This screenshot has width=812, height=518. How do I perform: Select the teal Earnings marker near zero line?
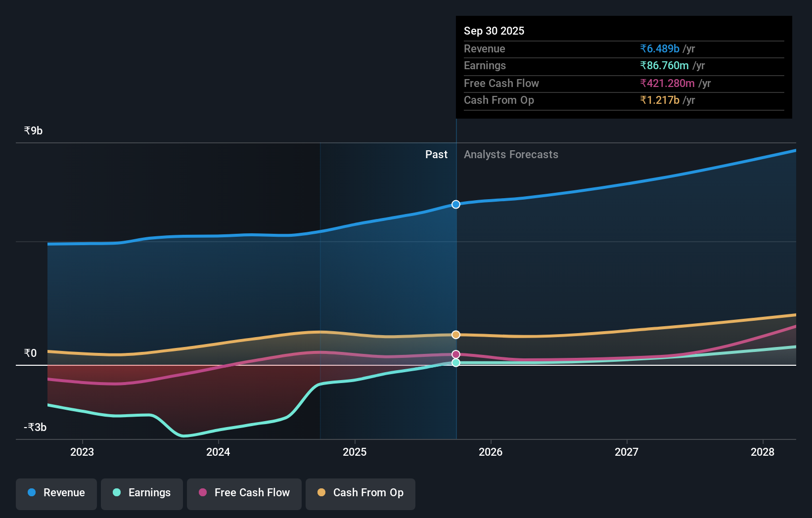pos(455,363)
